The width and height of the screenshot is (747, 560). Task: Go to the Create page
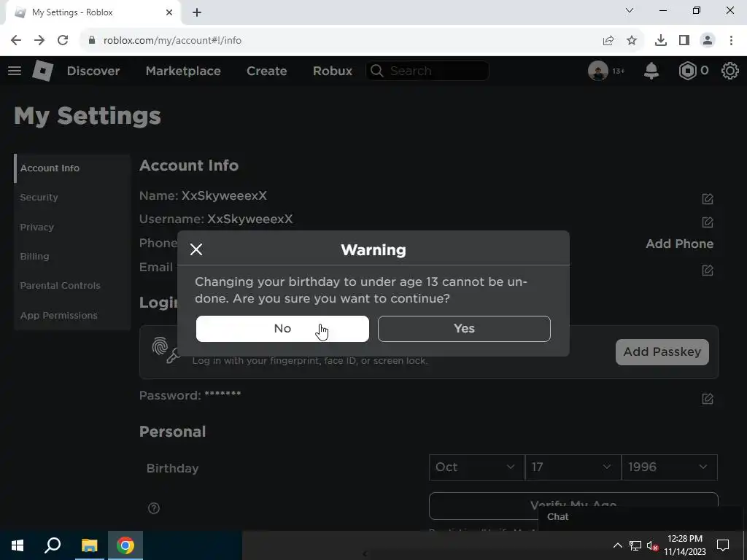coord(267,71)
